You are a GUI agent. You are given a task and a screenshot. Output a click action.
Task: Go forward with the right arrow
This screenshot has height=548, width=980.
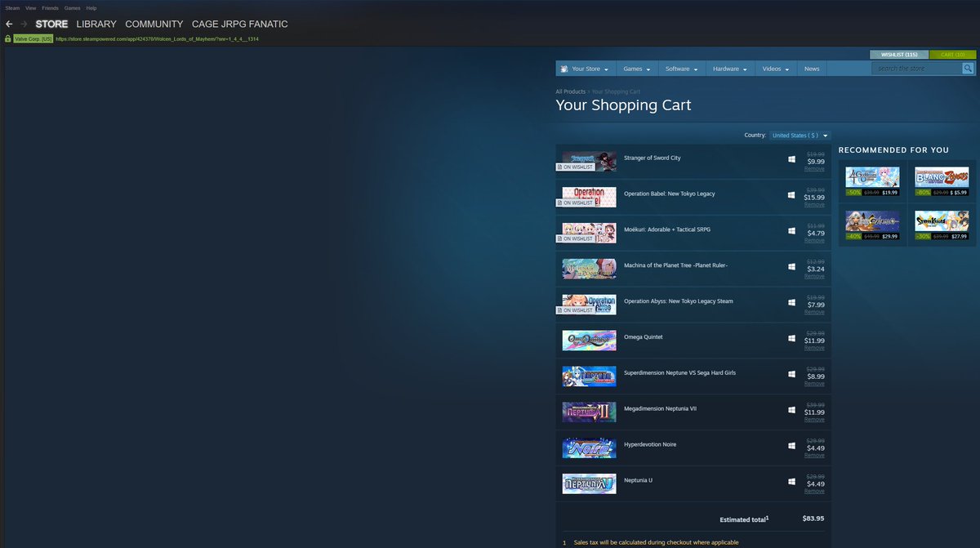(x=24, y=24)
